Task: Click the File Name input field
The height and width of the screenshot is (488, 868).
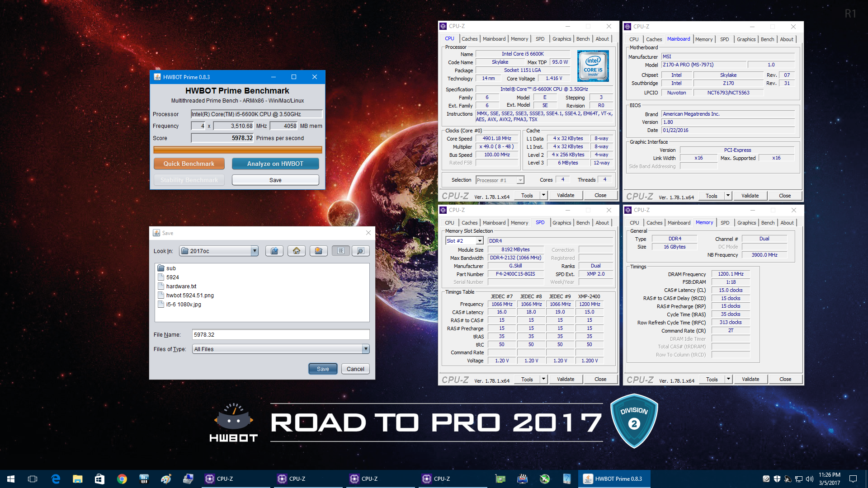Action: click(281, 334)
